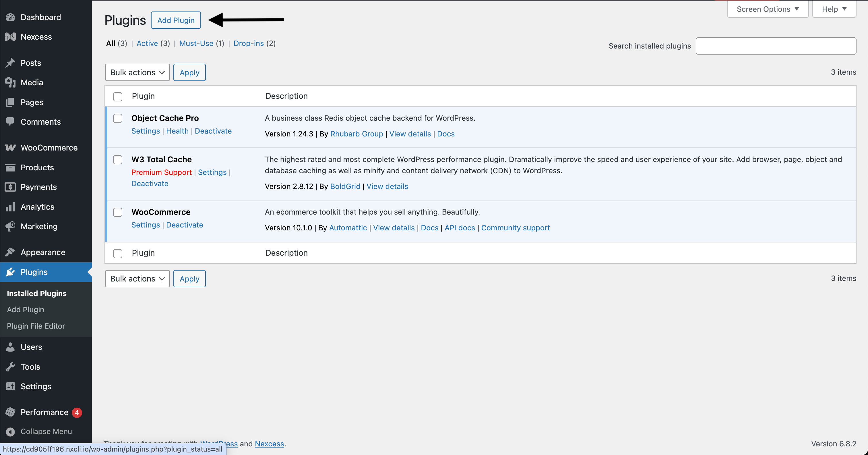Click the Performance notification badge showing 4
This screenshot has height=455, width=868.
point(76,412)
